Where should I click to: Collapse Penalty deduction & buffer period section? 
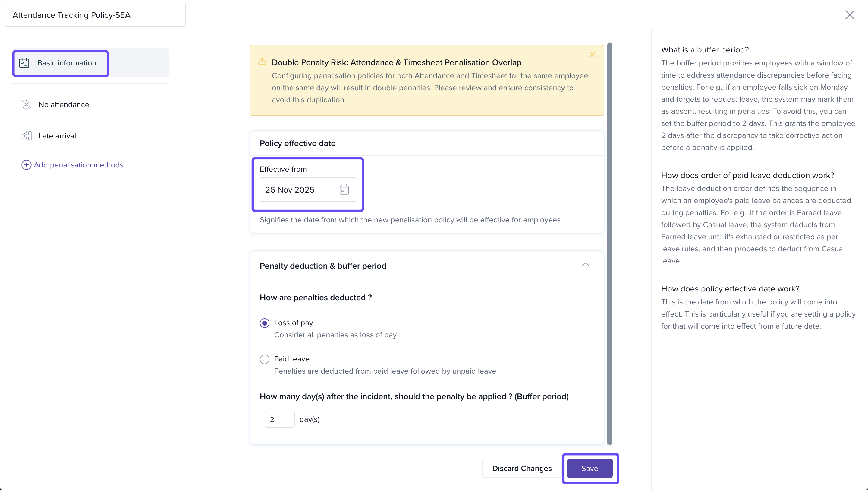click(x=586, y=265)
